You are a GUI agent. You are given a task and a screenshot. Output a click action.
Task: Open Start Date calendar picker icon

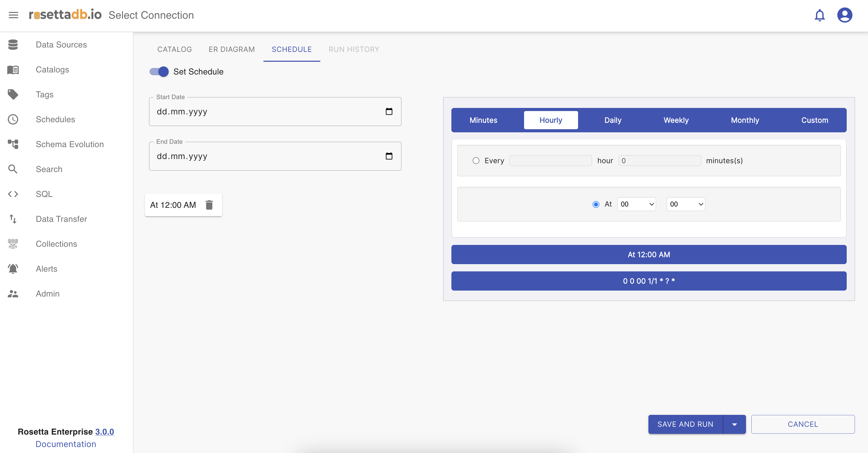click(389, 112)
